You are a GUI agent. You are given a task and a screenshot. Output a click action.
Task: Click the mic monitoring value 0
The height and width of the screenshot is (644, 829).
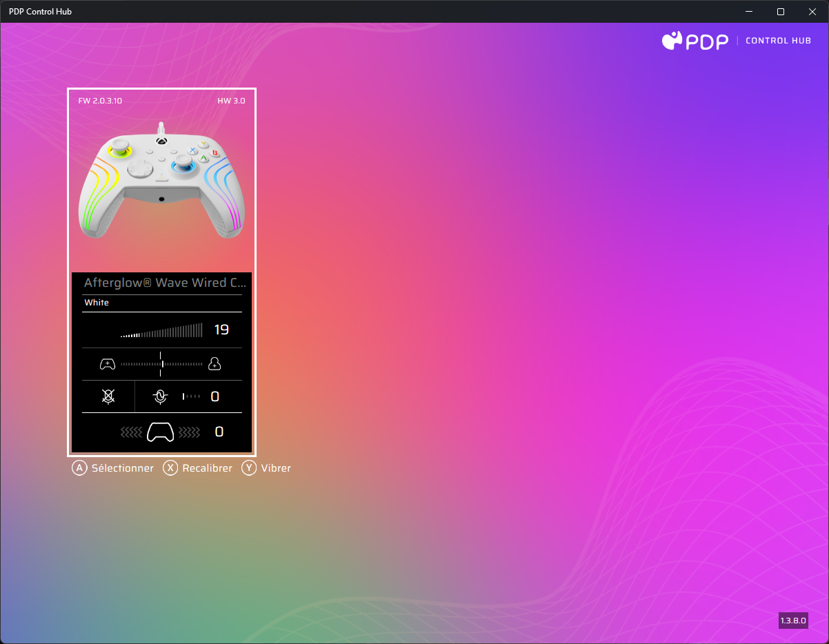[215, 396]
